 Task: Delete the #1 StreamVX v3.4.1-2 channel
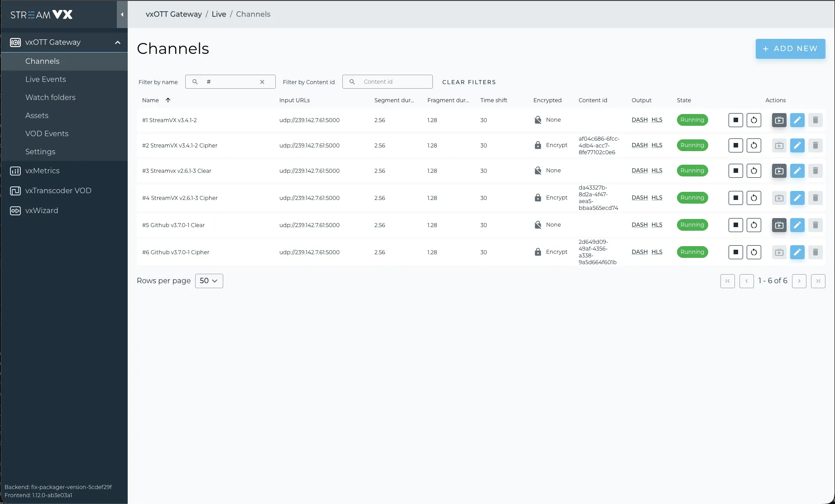815,120
